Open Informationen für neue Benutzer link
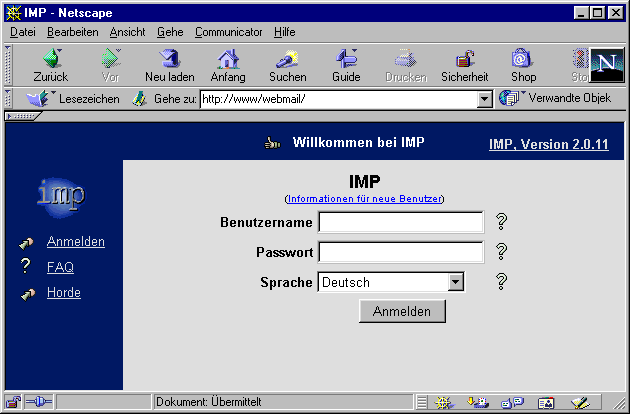The height and width of the screenshot is (414, 630). (x=364, y=199)
